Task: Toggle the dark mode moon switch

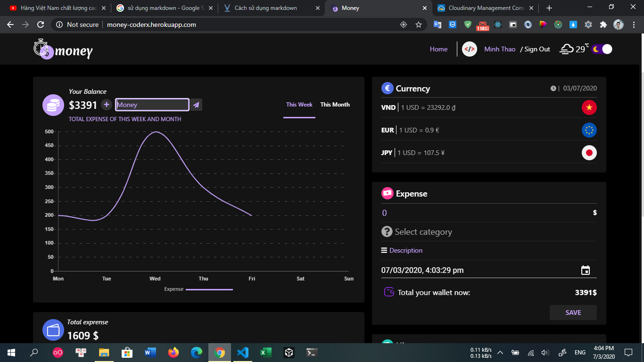Action: coord(601,49)
